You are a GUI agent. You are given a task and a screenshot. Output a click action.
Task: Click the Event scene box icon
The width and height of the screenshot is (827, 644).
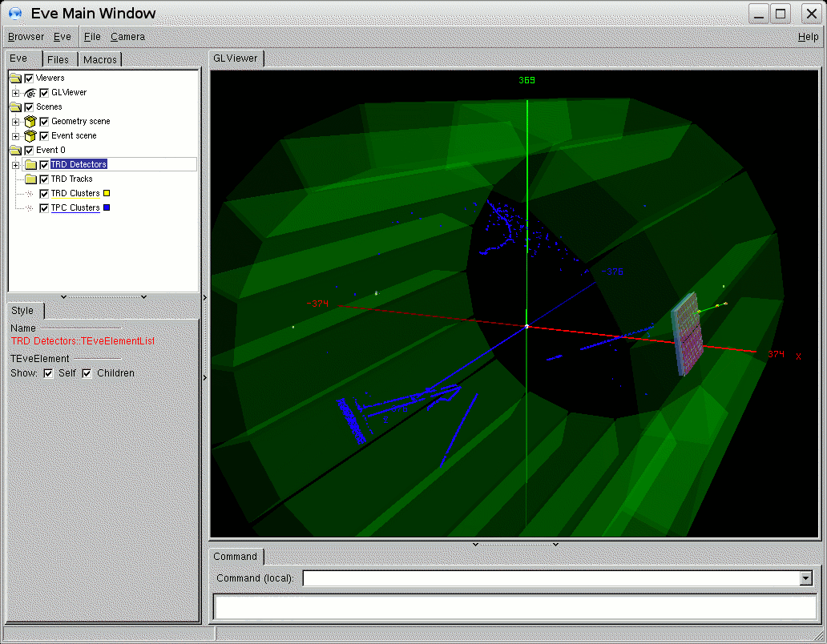click(x=30, y=136)
